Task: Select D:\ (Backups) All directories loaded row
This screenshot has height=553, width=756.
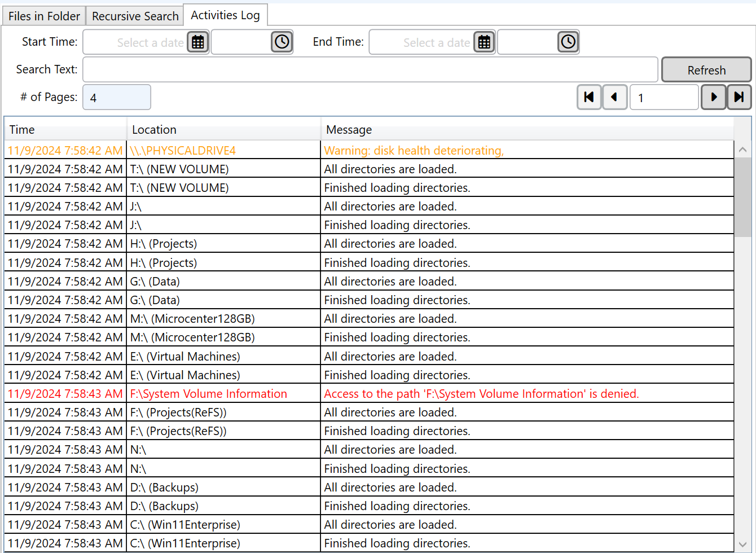Action: pyautogui.click(x=369, y=487)
